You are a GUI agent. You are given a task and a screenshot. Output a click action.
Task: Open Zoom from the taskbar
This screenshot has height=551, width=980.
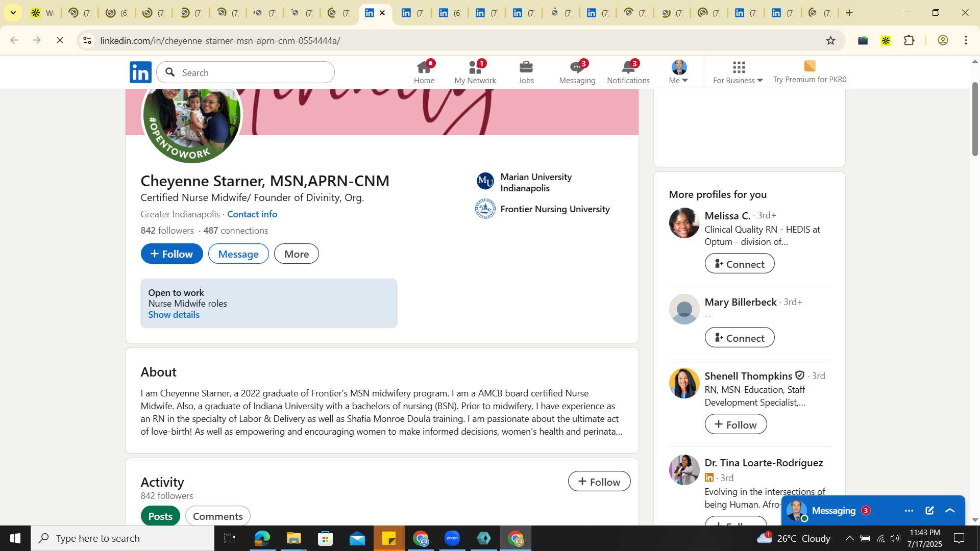(x=452, y=538)
